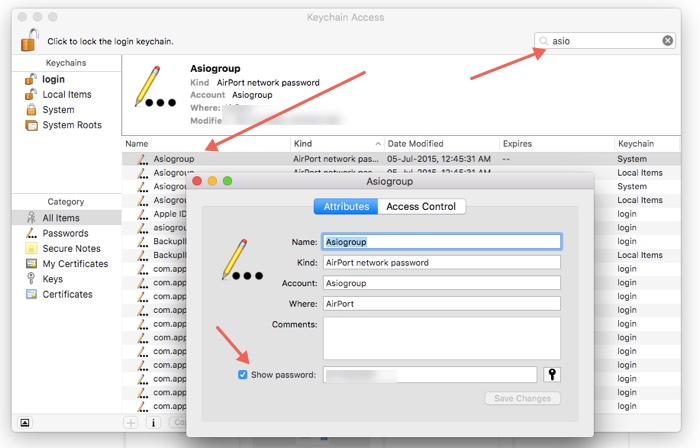Switch to the Access Control tab

tap(421, 207)
